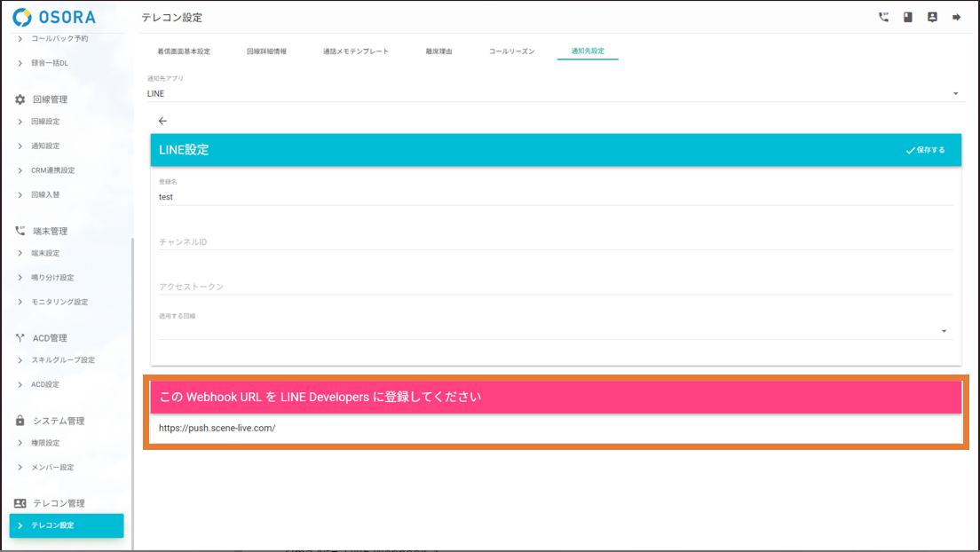Expand the CRM連携設定 sidebar item
Screen dimensions: 980x552
(52, 170)
